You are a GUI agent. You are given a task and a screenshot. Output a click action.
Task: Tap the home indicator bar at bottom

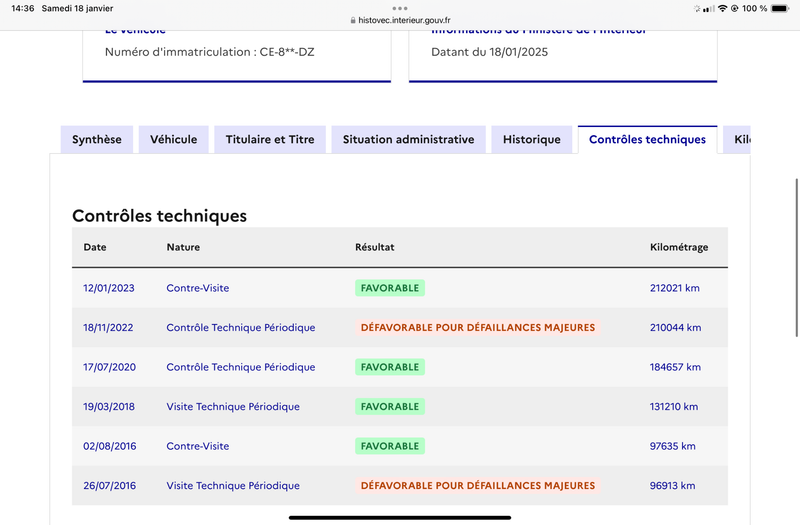click(x=400, y=518)
